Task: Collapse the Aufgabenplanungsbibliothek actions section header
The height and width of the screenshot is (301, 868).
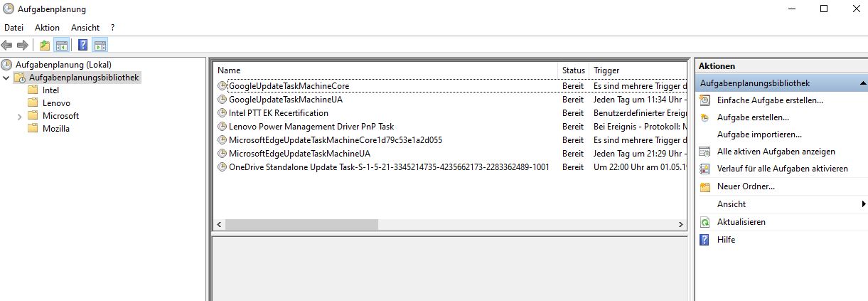Action: click(x=862, y=83)
